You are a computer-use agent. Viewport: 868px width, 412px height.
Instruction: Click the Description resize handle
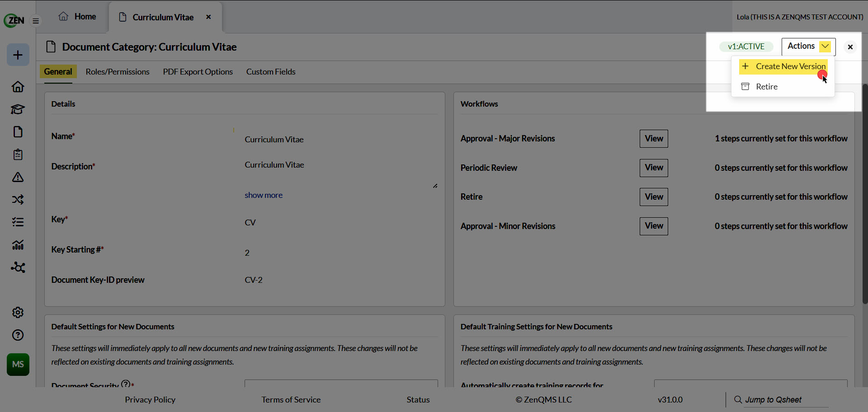(435, 186)
